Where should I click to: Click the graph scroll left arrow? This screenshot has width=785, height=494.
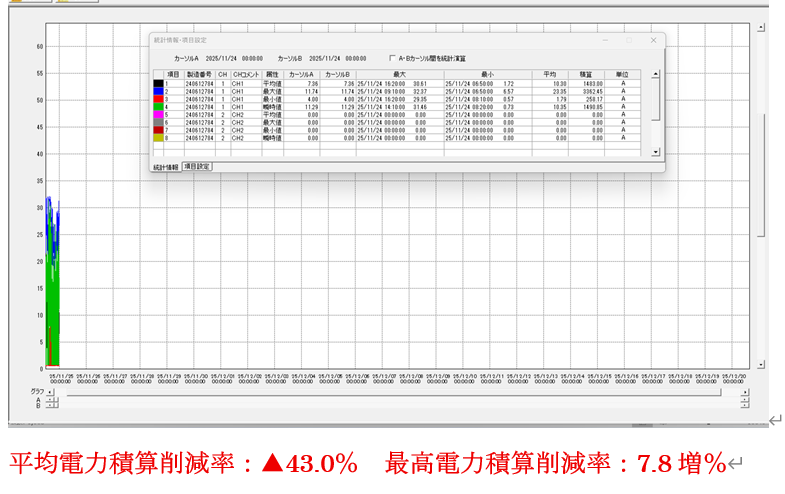[x=50, y=391]
